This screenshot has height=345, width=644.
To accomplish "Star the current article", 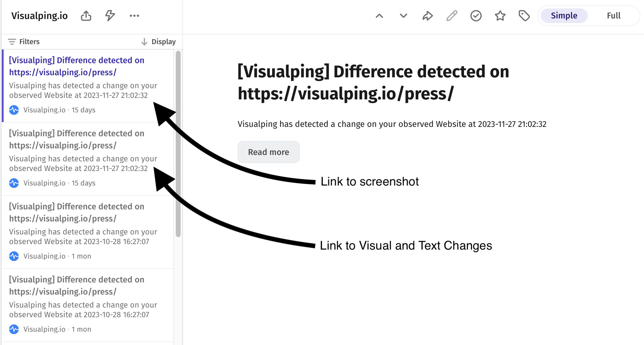I will coord(500,16).
